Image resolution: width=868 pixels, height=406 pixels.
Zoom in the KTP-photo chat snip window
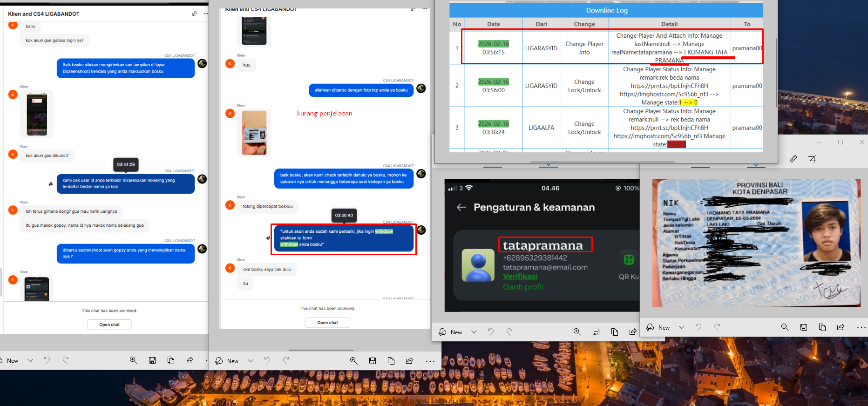[x=354, y=361]
